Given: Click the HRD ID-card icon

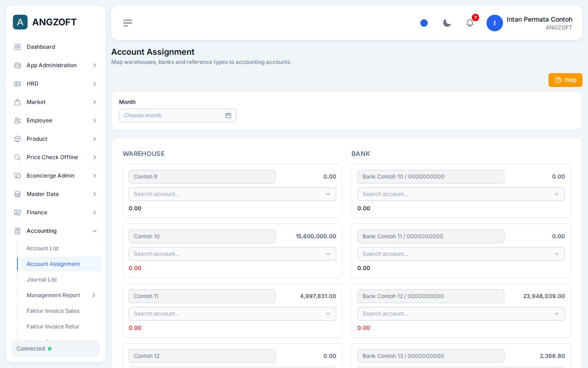Looking at the screenshot, I should (x=17, y=84).
